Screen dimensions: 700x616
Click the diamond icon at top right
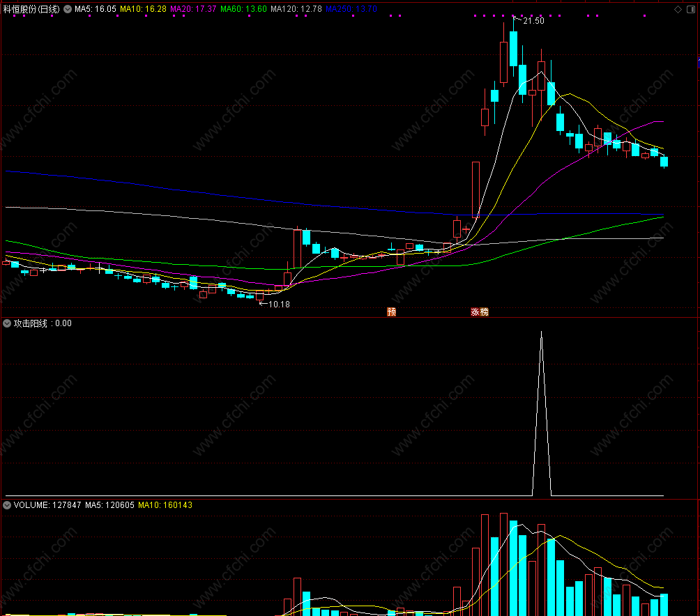pos(678,9)
